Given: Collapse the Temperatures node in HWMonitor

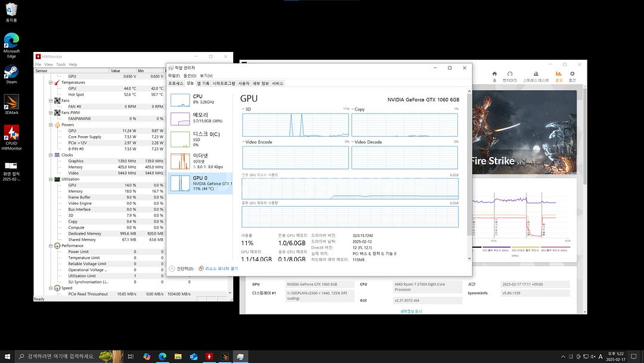Looking at the screenshot, I should tap(51, 82).
